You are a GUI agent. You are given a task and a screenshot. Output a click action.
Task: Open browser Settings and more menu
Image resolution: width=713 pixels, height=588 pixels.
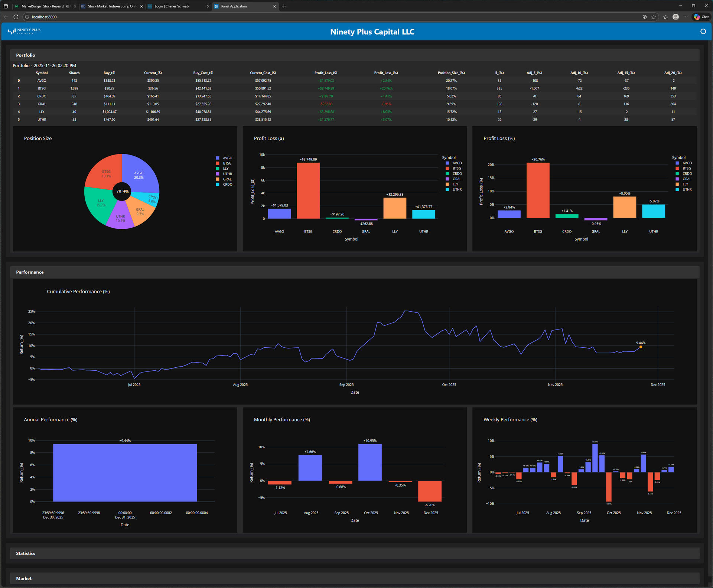(x=686, y=17)
